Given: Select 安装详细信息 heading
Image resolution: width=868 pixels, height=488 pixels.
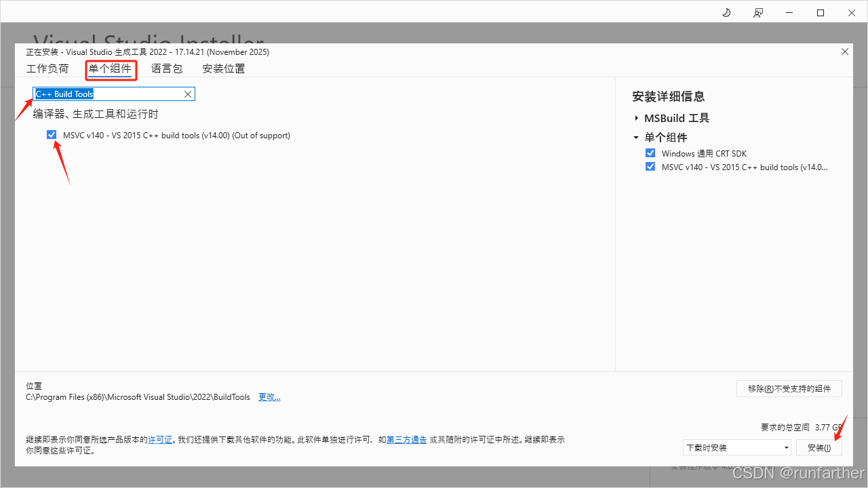Looking at the screenshot, I should tap(669, 96).
